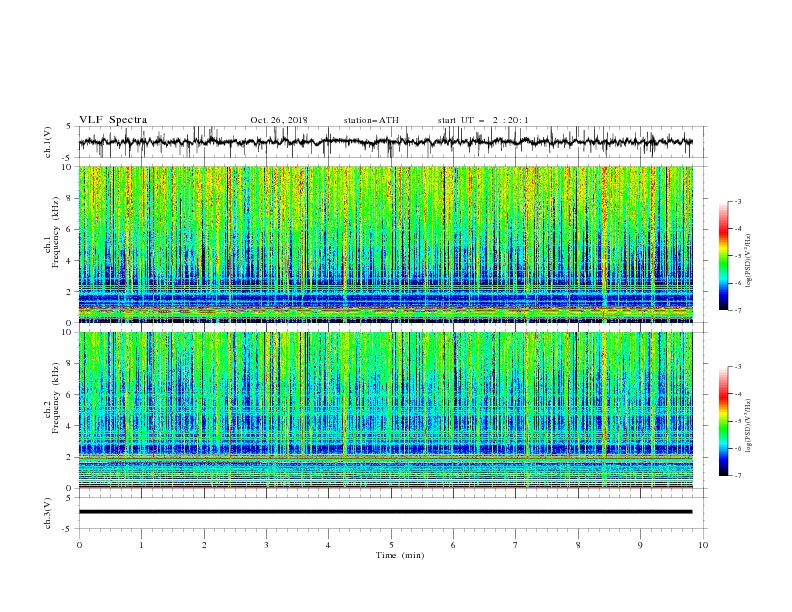Click the ch.1 colorbar log(PSD) label

pos(750,260)
